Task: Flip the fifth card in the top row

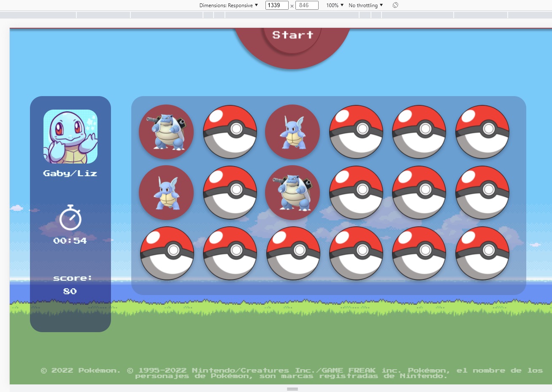Action: (419, 132)
